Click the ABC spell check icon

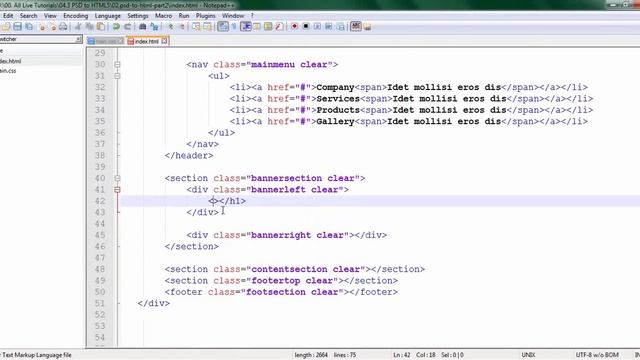(356, 26)
